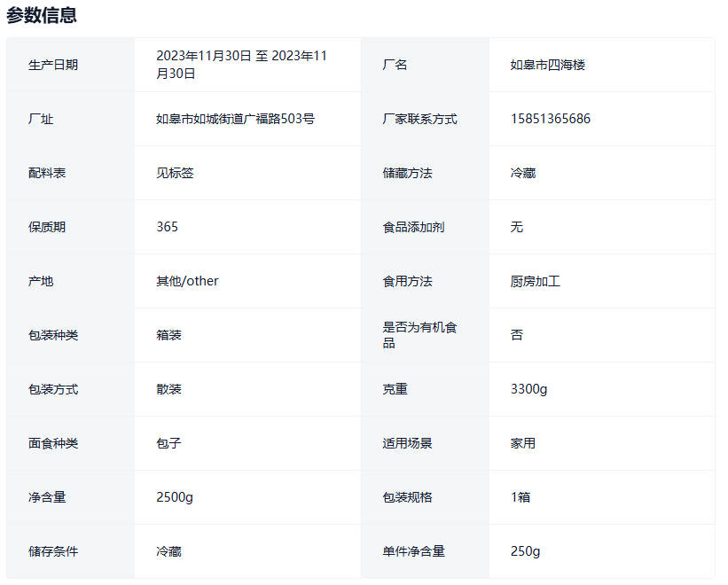Select the 家用 applicable scene value
Viewport: 728px width, 585px height.
[x=522, y=443]
